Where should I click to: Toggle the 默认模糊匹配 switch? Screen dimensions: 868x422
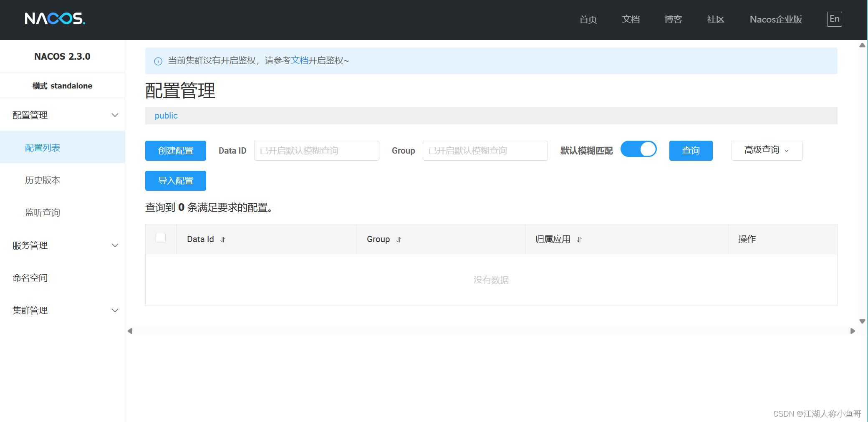(638, 149)
